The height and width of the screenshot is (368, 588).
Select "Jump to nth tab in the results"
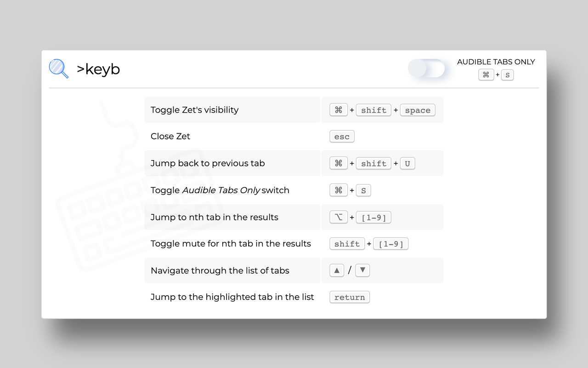pos(215,217)
